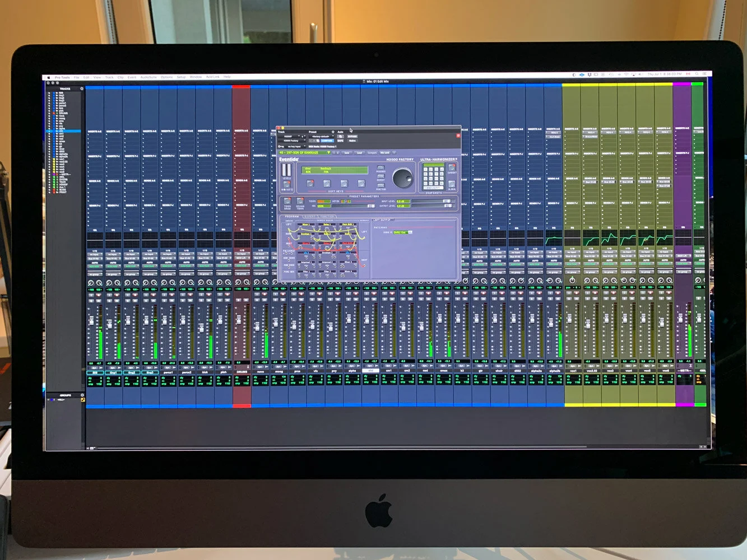The image size is (747, 560).
Task: Open automation mode selector on 808 track
Action: tap(95, 266)
